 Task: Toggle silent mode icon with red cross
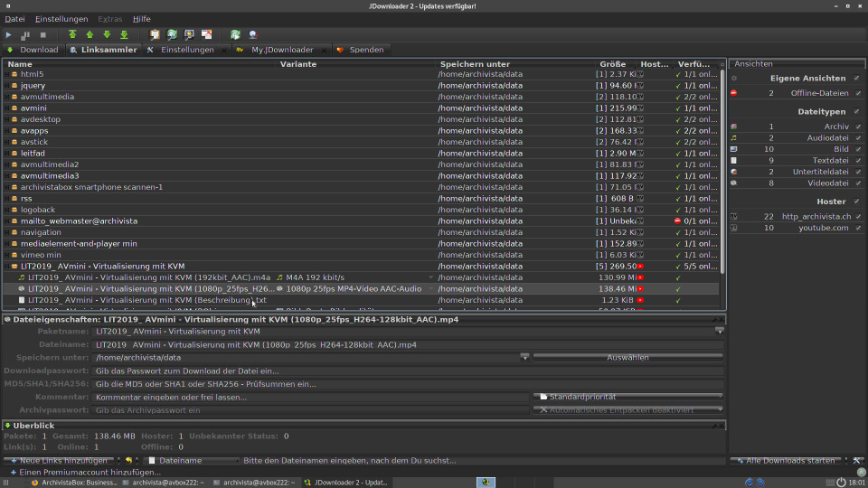click(206, 35)
